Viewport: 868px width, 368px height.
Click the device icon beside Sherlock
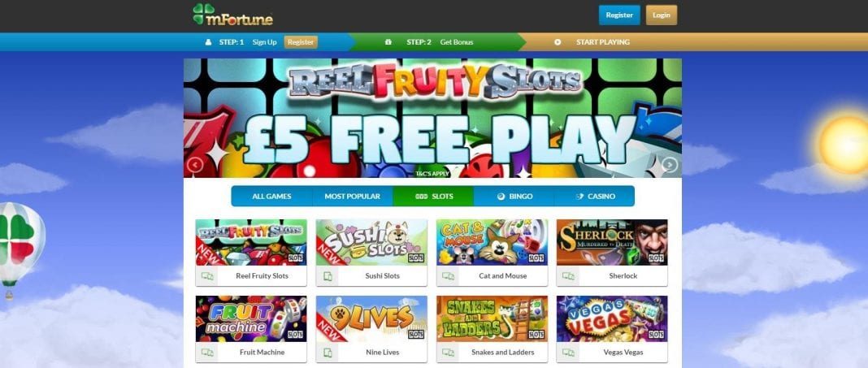pos(568,276)
